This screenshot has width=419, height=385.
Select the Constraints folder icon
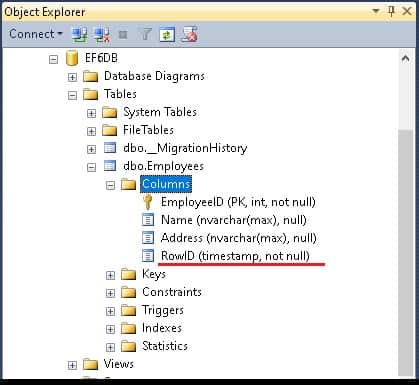[x=128, y=292]
